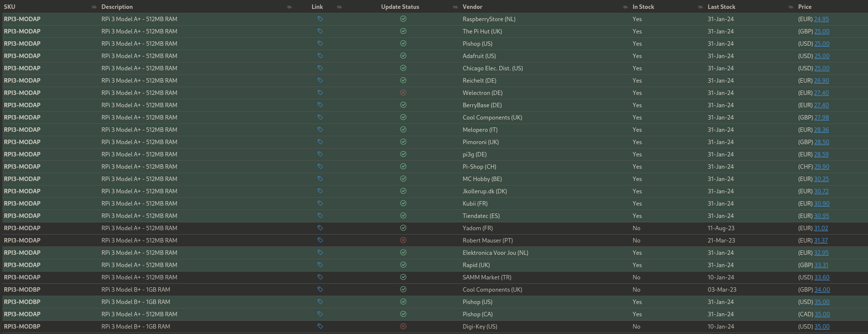Open the tag link icon for Digi-Key (US) row
Screen dimensions: 868x334
point(320,326)
